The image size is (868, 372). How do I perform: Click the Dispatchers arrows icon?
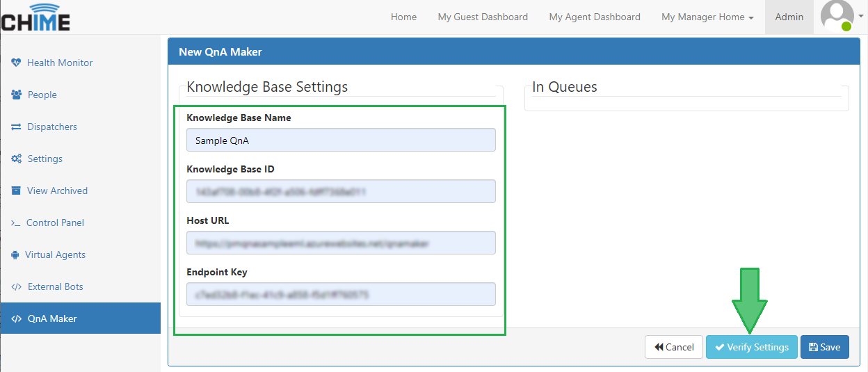(x=16, y=127)
